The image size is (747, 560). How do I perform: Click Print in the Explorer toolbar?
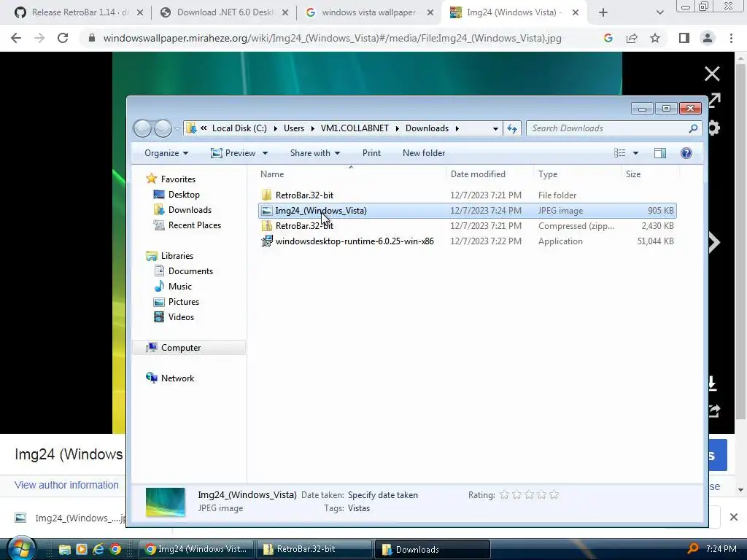click(x=371, y=153)
